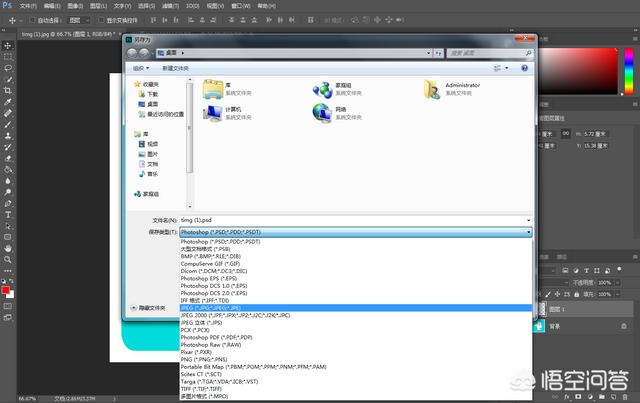The width and height of the screenshot is (640, 403).
Task: Click the rainbow hue slider strip
Action: coord(629,71)
